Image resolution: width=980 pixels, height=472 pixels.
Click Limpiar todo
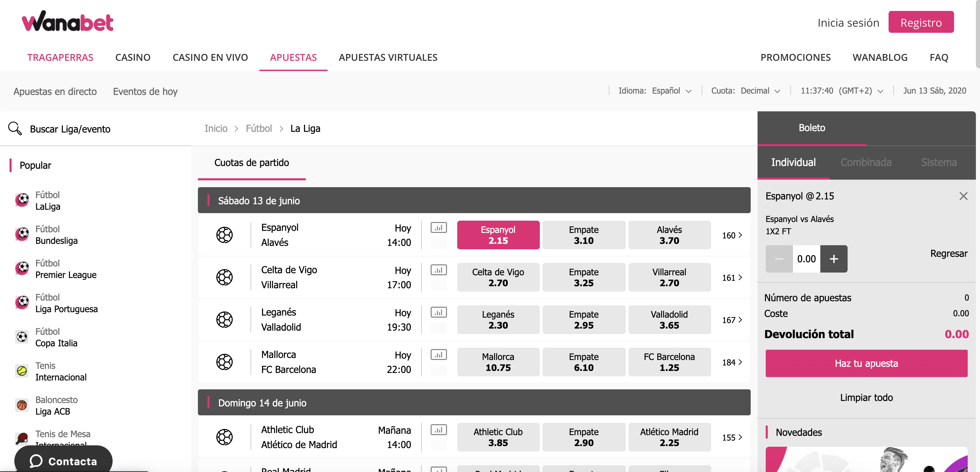click(x=866, y=398)
